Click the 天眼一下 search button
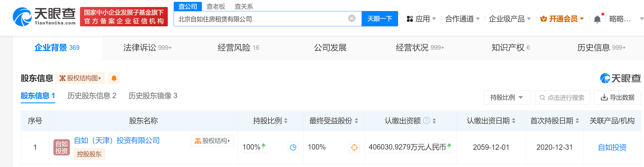 380,19
